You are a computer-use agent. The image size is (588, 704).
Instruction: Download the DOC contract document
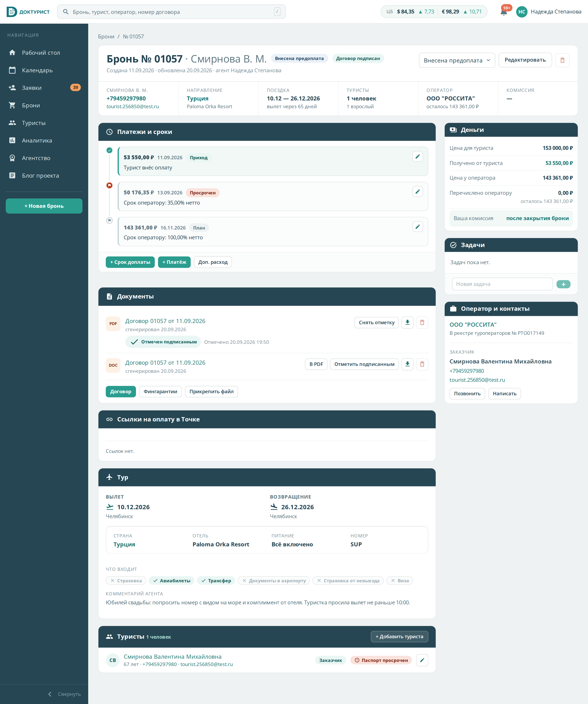407,364
